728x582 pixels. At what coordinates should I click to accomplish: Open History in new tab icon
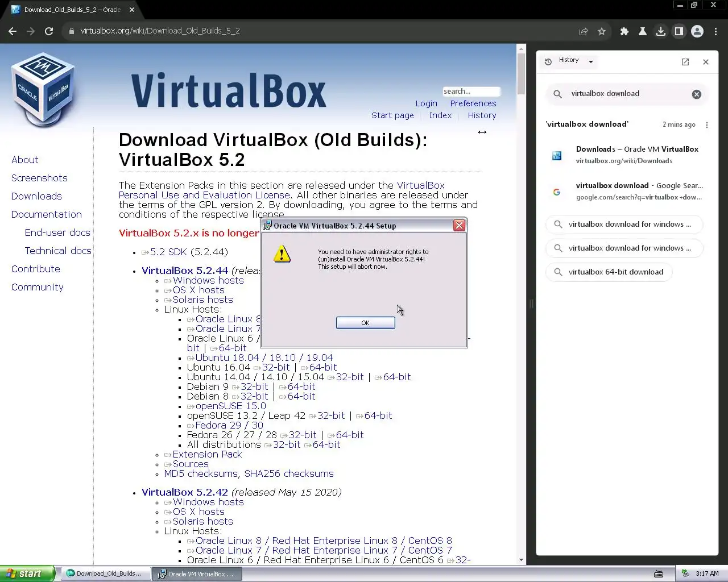[685, 61]
